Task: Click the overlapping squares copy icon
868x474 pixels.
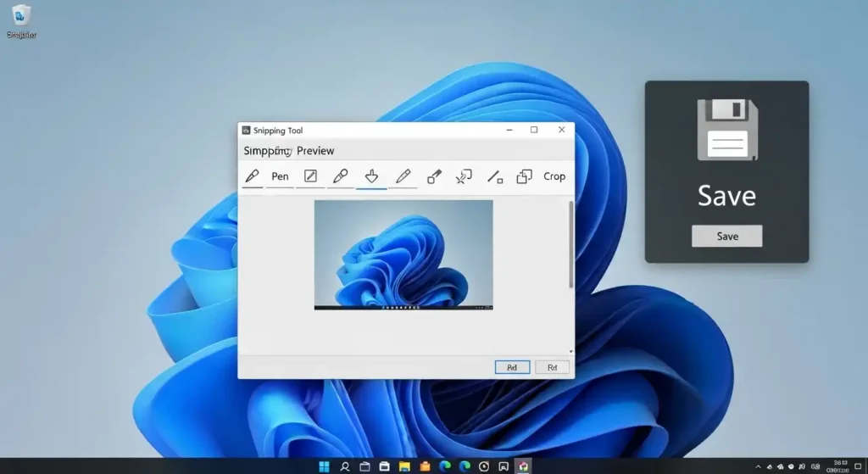Action: [524, 176]
